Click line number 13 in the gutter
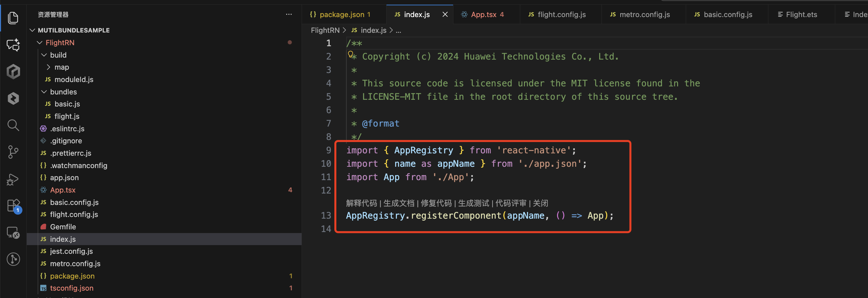 click(x=326, y=215)
